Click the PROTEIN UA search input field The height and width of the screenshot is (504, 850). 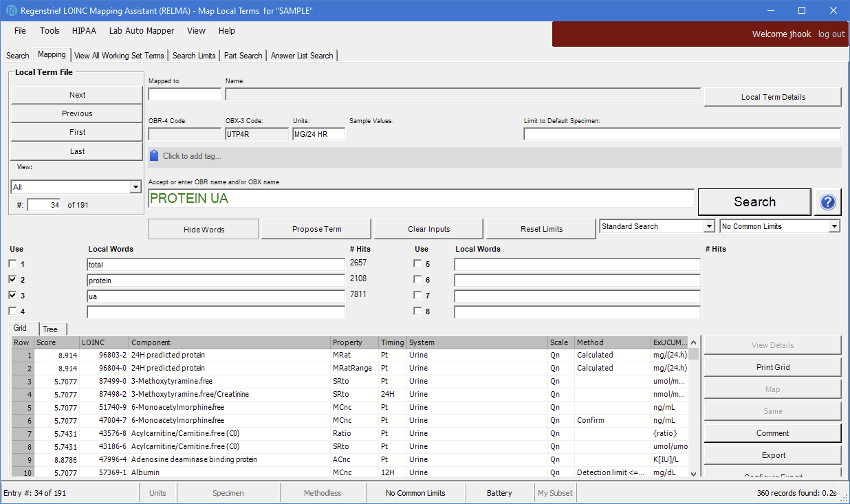(x=421, y=199)
